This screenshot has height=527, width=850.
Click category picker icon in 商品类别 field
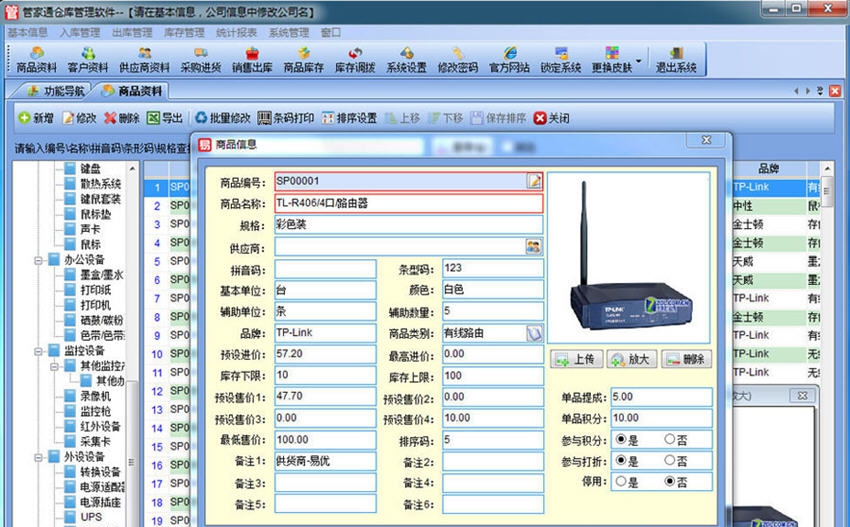(x=535, y=333)
